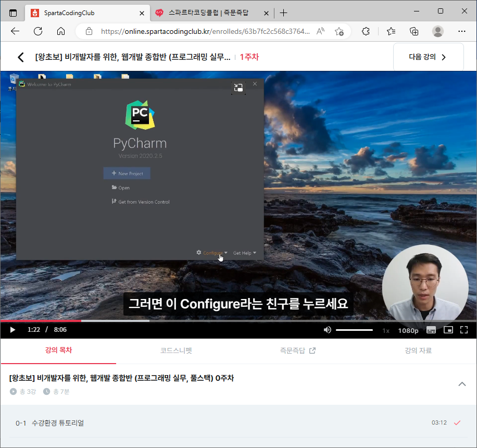
Task: Select the 강의 목차 tab
Action: click(58, 350)
